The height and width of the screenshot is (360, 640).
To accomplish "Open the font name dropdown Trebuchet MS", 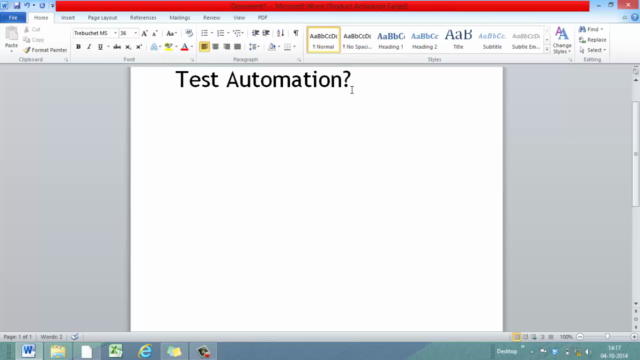I will coord(116,33).
